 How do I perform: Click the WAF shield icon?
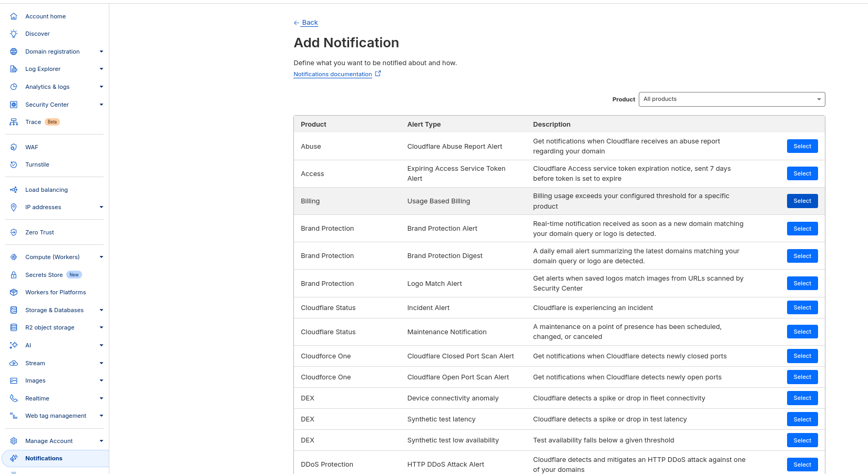14,147
